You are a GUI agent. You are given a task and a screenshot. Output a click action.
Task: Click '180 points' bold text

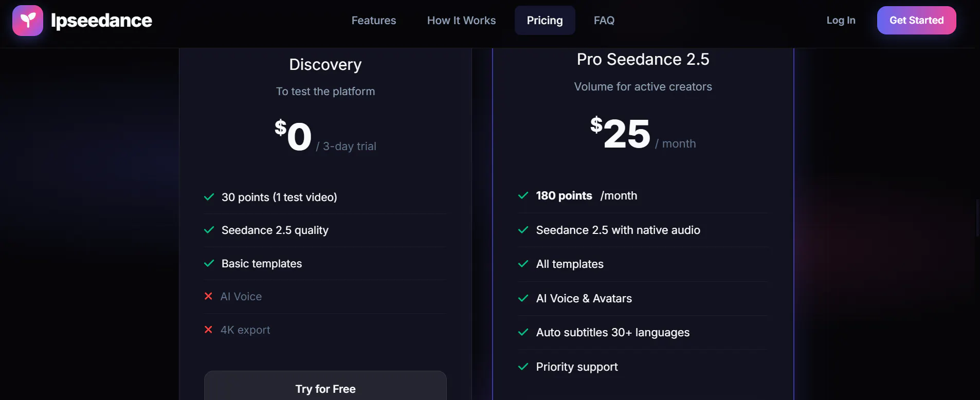[564, 196]
